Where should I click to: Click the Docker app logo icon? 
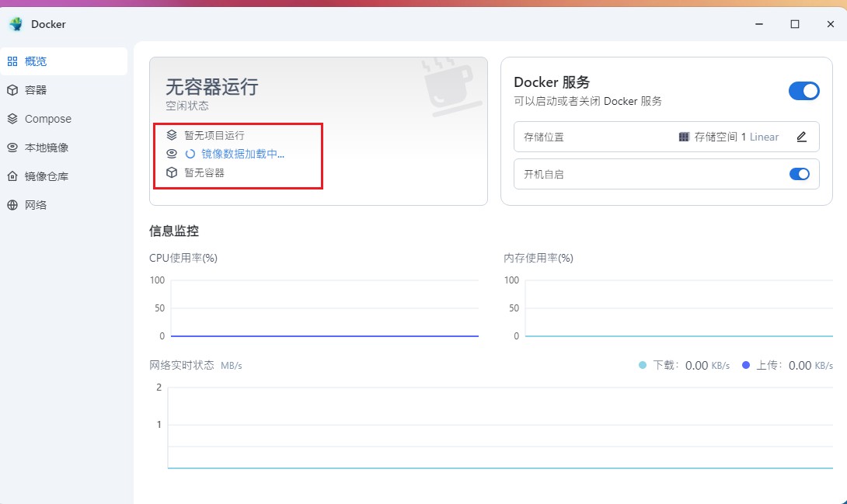coord(16,24)
